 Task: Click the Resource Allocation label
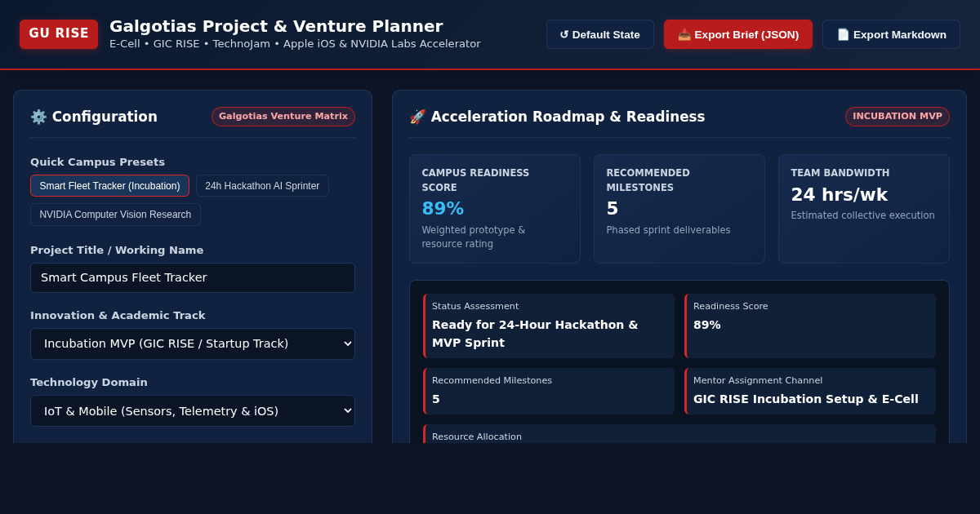477,436
